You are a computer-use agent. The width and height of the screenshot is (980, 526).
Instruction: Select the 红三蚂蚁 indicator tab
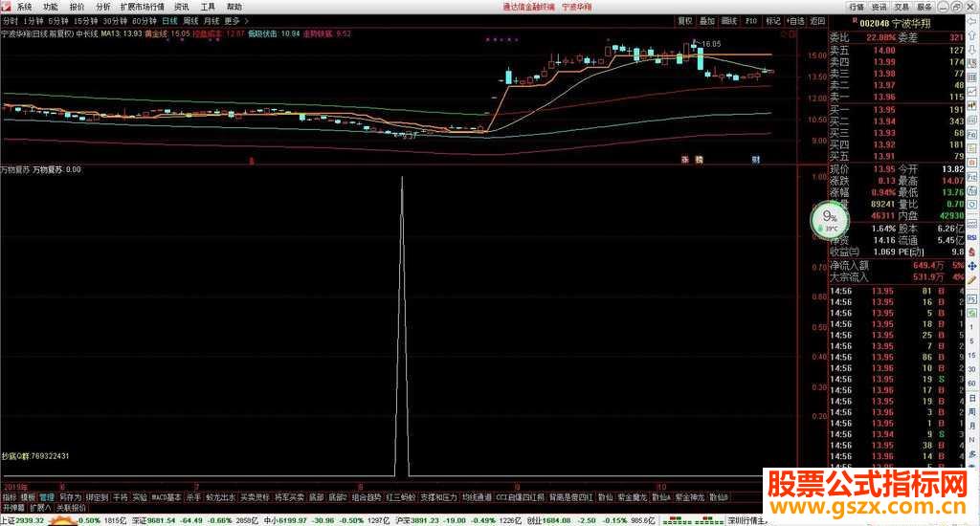401,498
